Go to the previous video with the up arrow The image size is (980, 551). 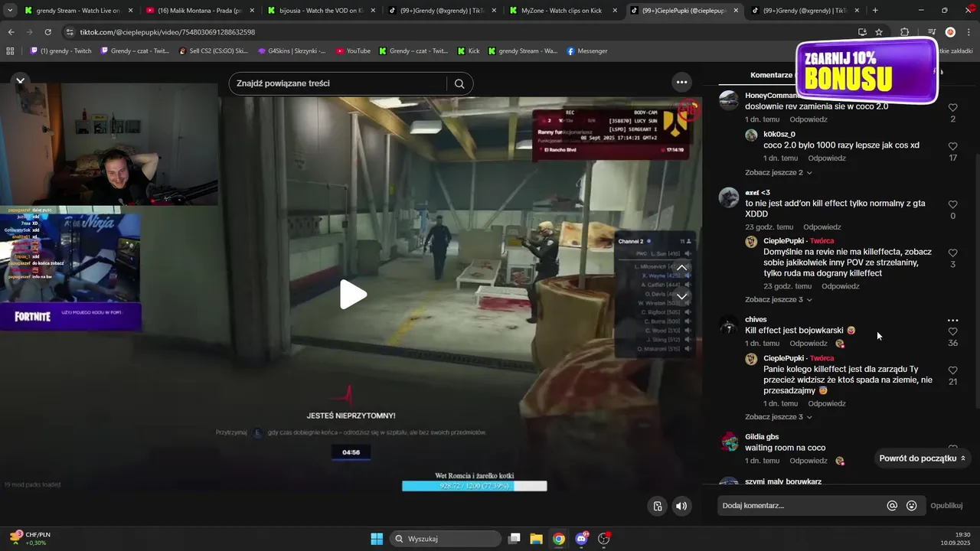click(681, 267)
